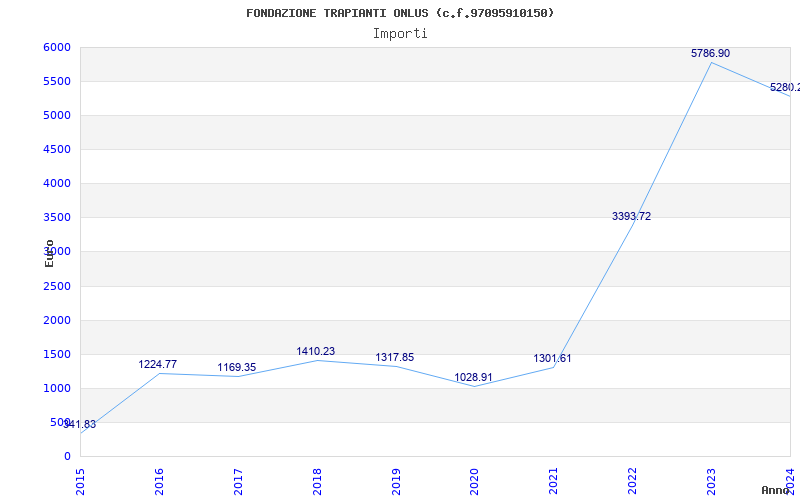Select the 3393.72 data label
This screenshot has height=500, width=800.
[631, 216]
